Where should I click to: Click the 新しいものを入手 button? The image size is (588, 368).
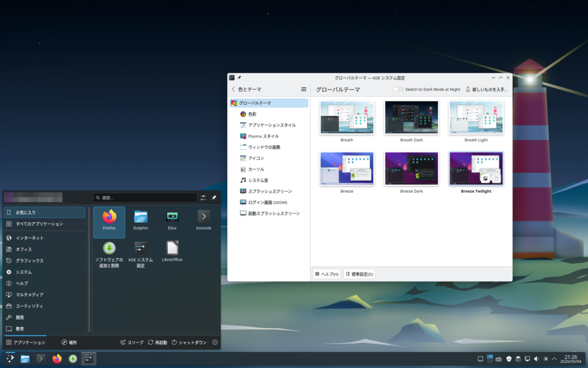[x=486, y=90]
